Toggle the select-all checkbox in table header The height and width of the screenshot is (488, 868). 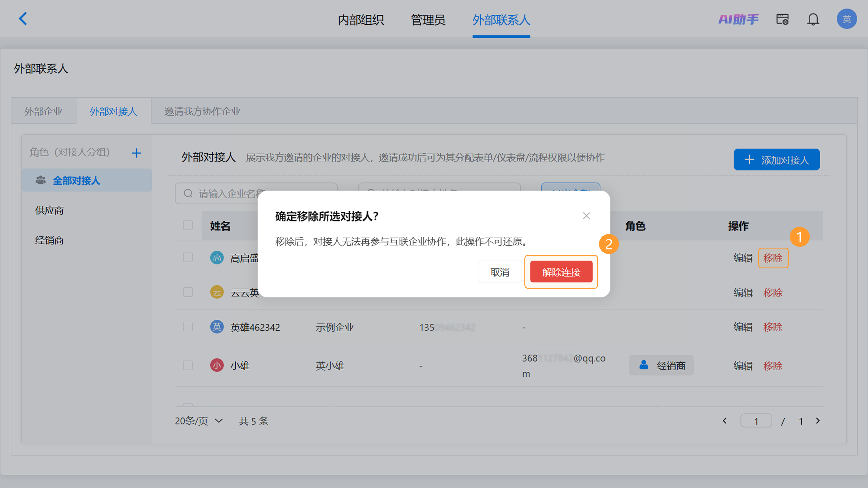coord(188,225)
